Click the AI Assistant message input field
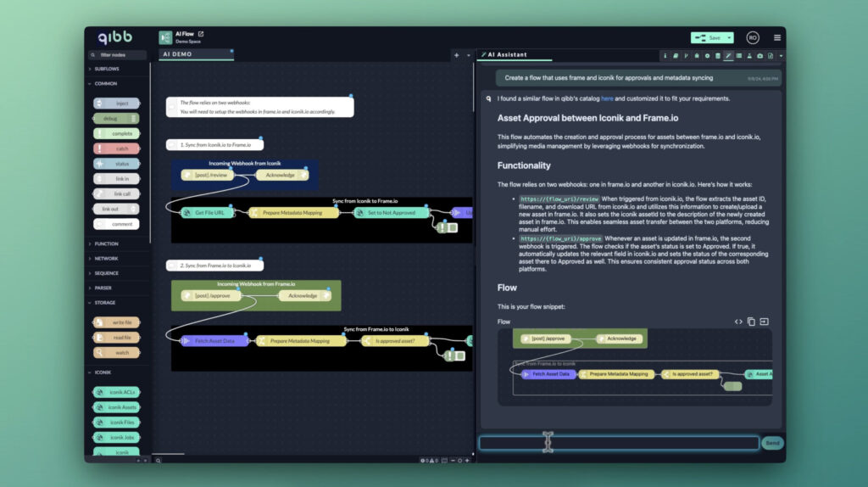Viewport: 868px width, 487px height. pos(619,443)
